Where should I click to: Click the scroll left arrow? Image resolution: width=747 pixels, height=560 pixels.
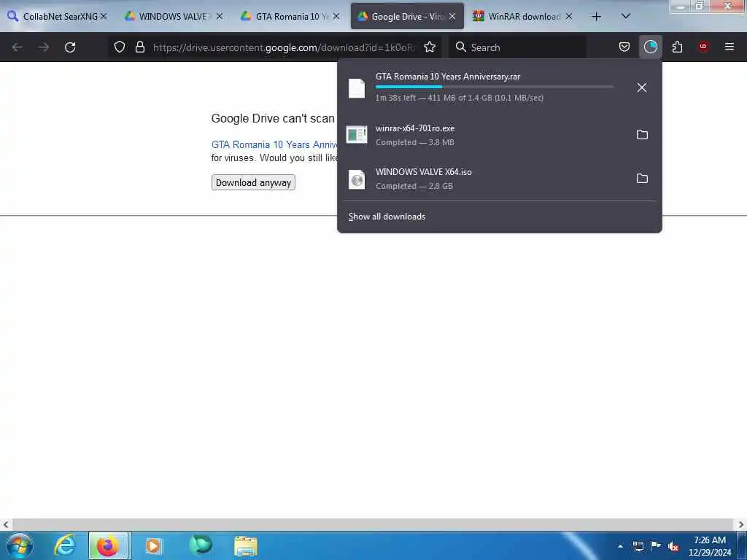click(x=6, y=525)
